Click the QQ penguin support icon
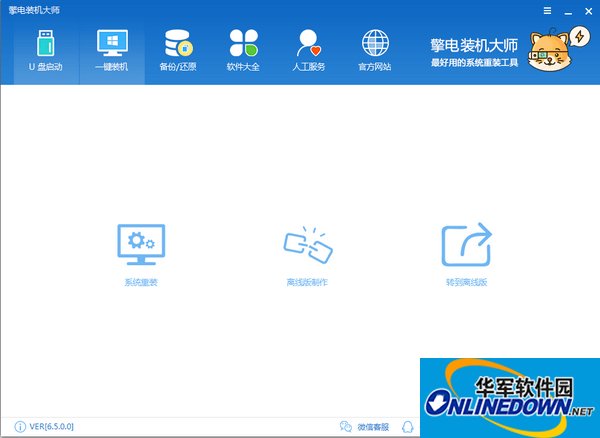Screen dimensions: 600x438 pos(408,427)
